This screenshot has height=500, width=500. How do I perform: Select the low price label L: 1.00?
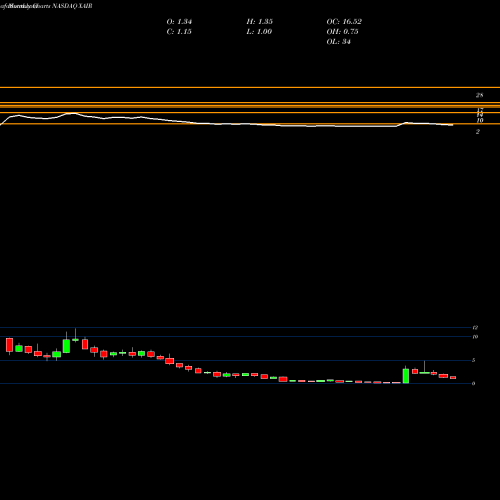(x=259, y=32)
